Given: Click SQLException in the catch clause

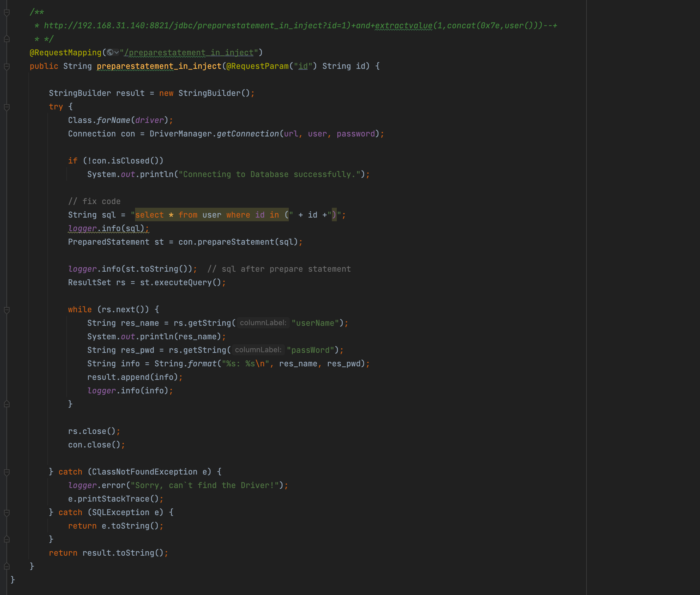Looking at the screenshot, I should (121, 512).
